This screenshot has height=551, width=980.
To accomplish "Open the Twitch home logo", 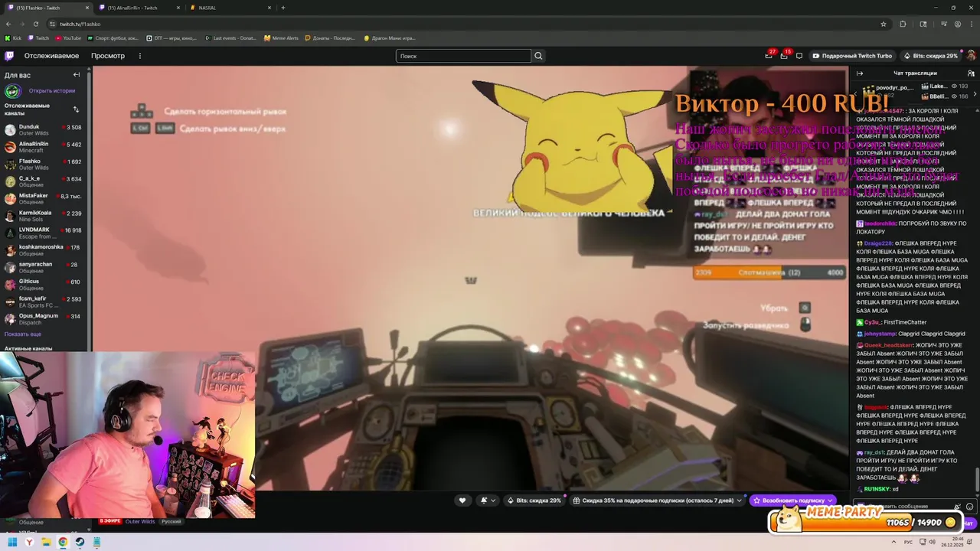I will click(x=9, y=56).
